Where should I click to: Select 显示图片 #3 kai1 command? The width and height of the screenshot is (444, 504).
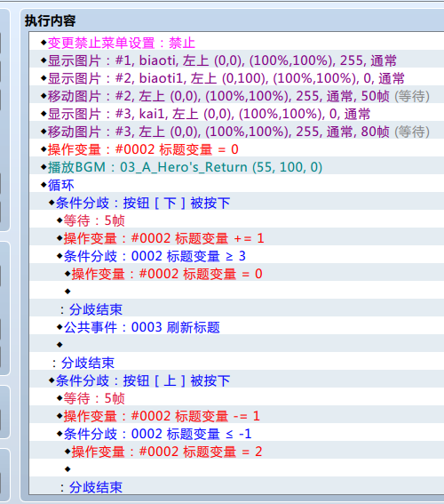[x=236, y=114]
